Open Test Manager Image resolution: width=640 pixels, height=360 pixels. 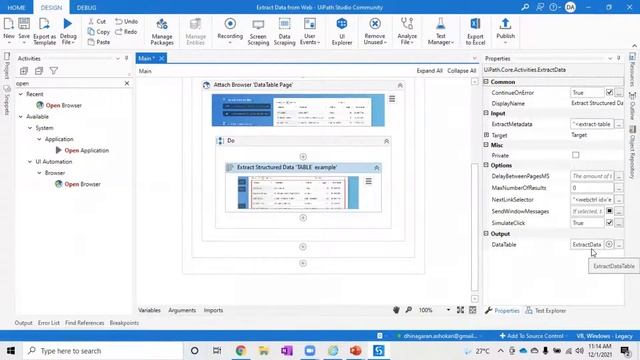[440, 31]
